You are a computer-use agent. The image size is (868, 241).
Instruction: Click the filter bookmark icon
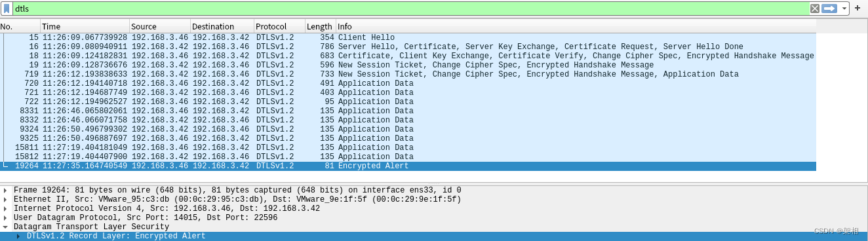coord(7,9)
